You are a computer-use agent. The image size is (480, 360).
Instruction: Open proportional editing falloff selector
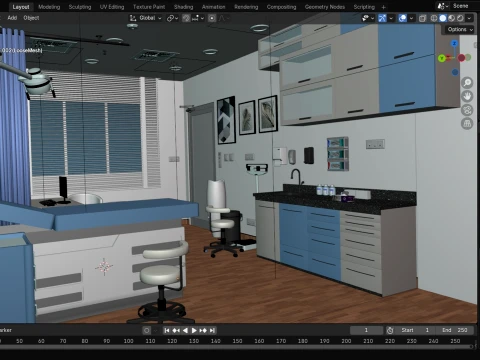pyautogui.click(x=223, y=18)
